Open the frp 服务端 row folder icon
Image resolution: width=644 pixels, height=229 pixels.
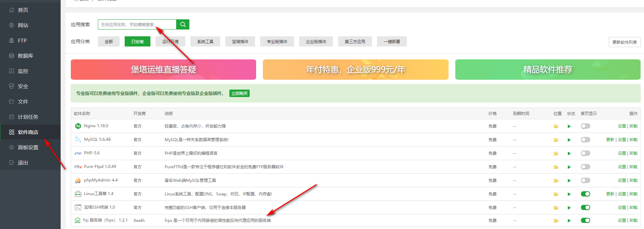[x=556, y=221]
